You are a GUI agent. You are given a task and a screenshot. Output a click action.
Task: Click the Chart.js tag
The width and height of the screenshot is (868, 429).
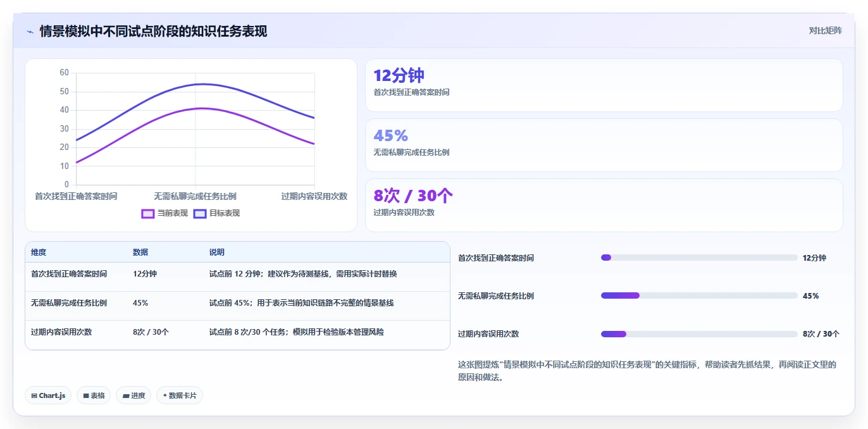click(x=48, y=395)
